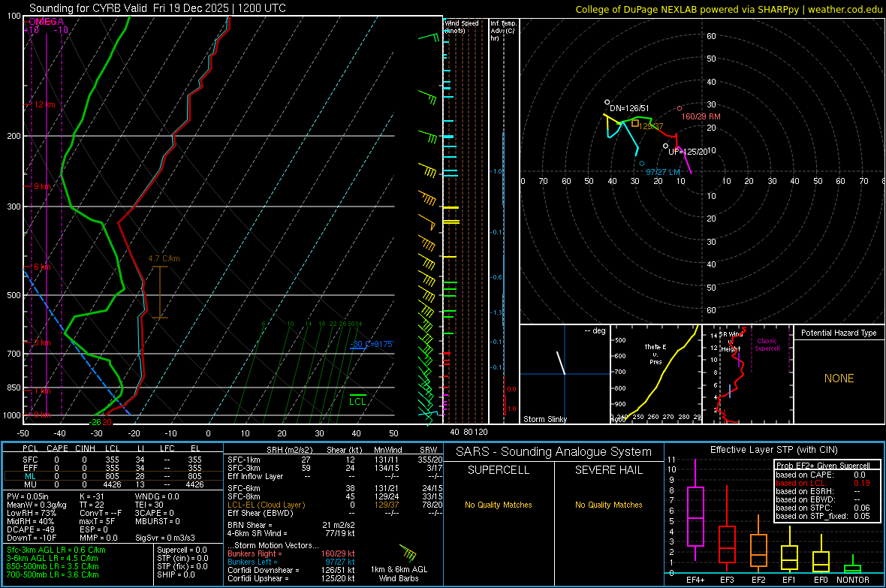
Task: Select the highlighted 'ML' parcel row
Action: 113,476
